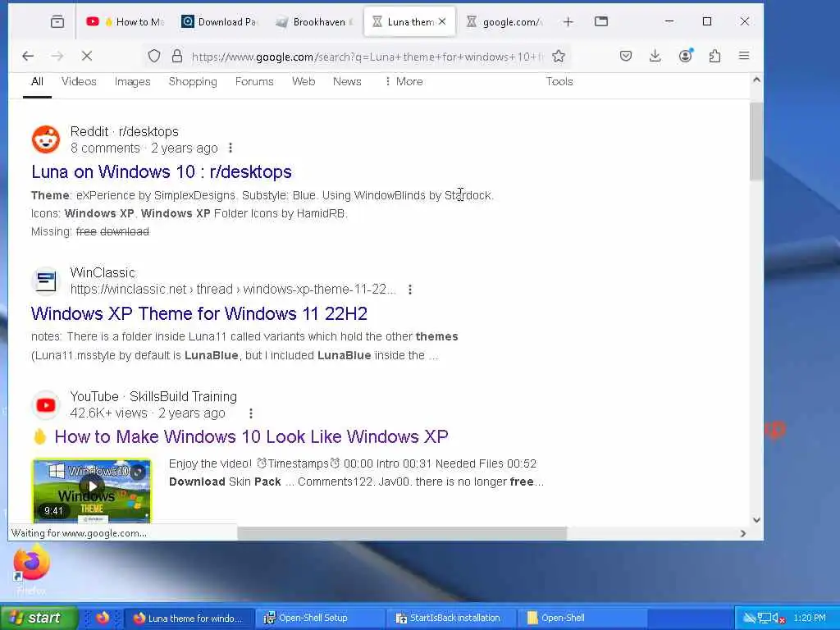This screenshot has height=630, width=840.
Task: Open the Firefox View icon left of tabs
Action: 57,22
